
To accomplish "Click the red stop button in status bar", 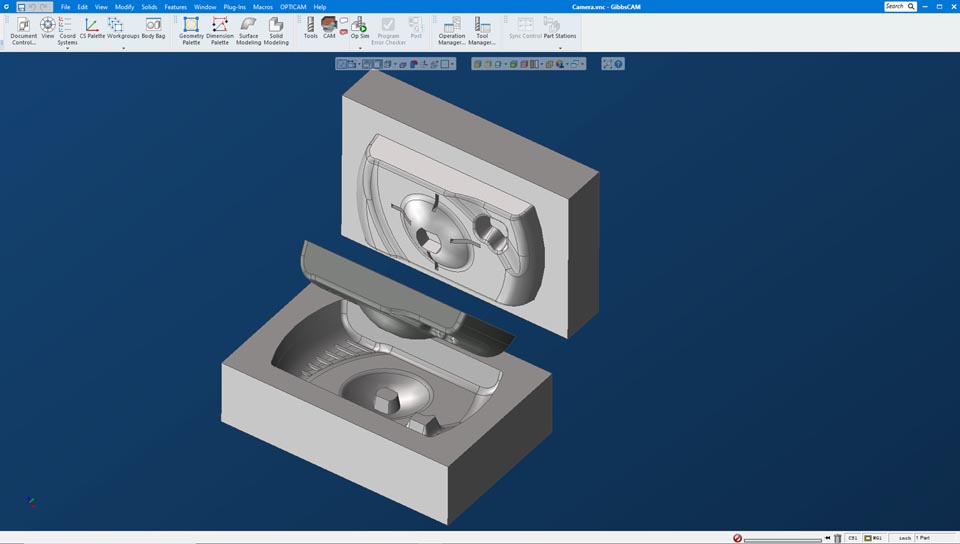I will (x=737, y=538).
